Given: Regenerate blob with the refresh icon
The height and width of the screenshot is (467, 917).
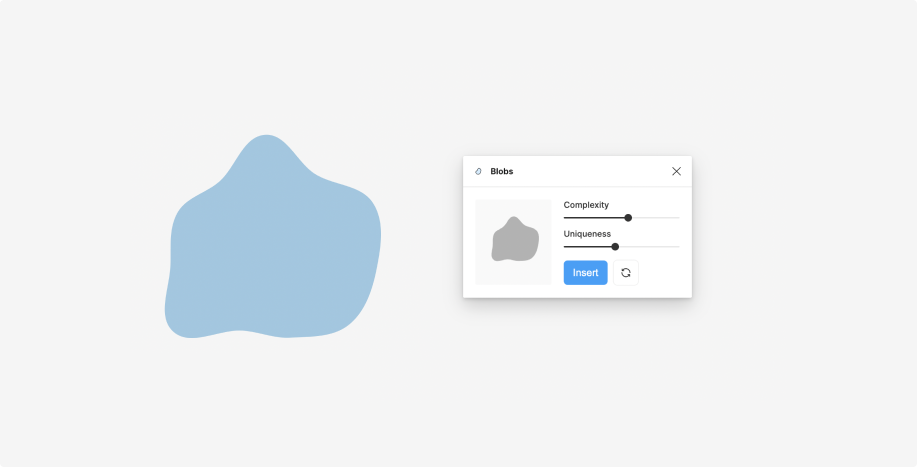Looking at the screenshot, I should pos(626,273).
